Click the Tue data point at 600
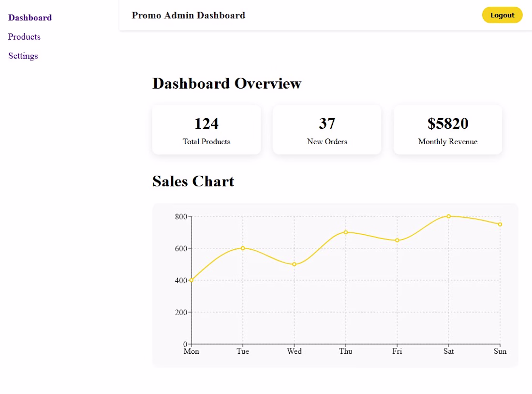The width and height of the screenshot is (532, 394). click(243, 248)
